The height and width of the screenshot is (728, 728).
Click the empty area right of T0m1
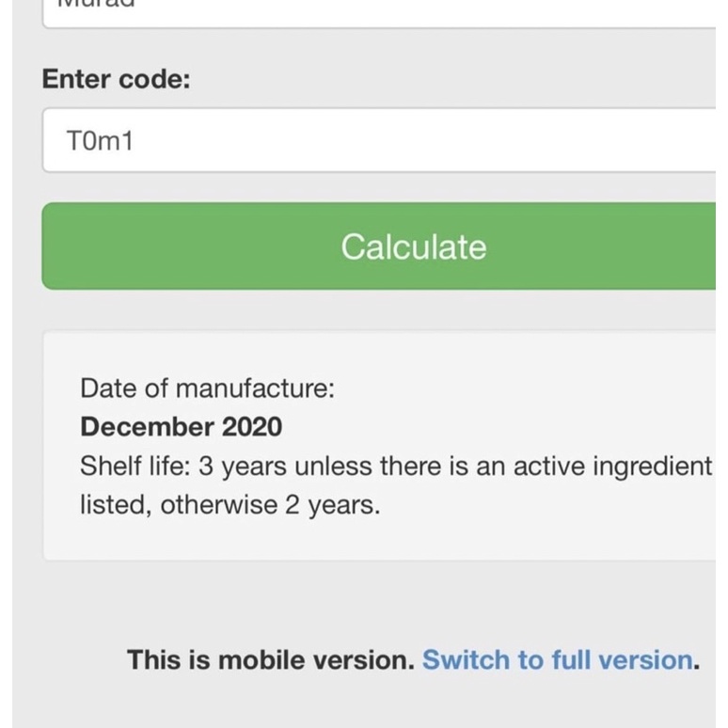[423, 141]
